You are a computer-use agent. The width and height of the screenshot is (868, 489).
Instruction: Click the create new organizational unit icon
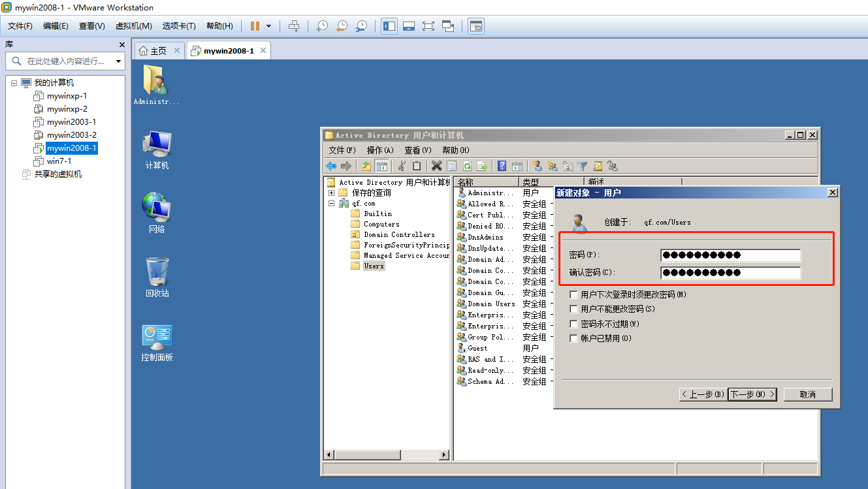(x=568, y=166)
